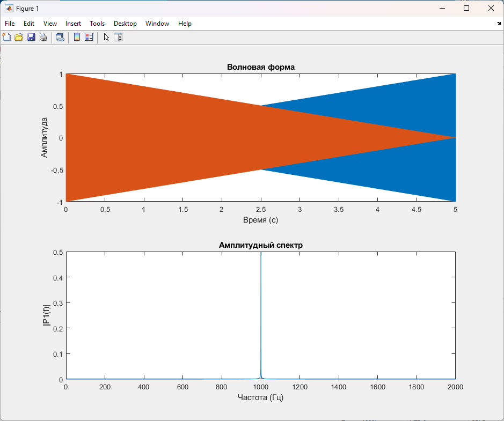The image size is (504, 421).
Task: Open the Property Inspector toolbar icon
Action: pyautogui.click(x=118, y=37)
